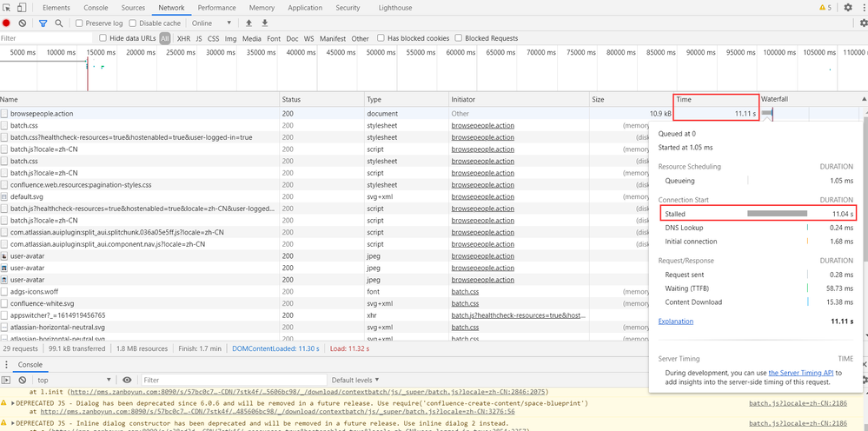This screenshot has height=431, width=868.
Task: Click the red record network log button
Action: tap(6, 23)
